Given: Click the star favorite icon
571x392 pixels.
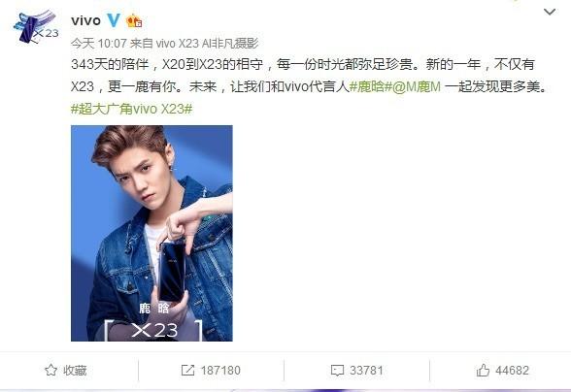Looking at the screenshot, I should tap(50, 371).
